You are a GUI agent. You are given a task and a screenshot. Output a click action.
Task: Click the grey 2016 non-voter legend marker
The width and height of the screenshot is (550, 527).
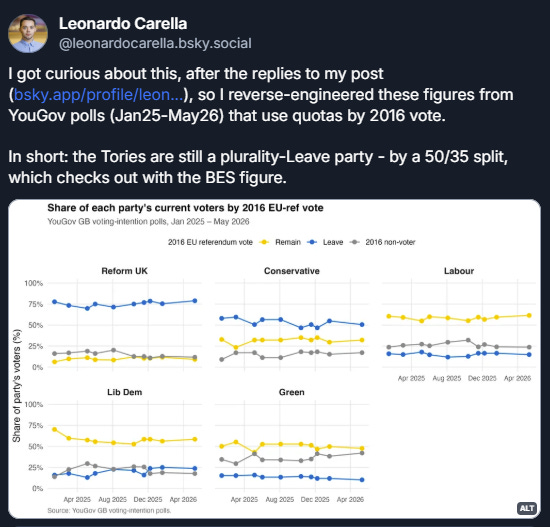(355, 242)
